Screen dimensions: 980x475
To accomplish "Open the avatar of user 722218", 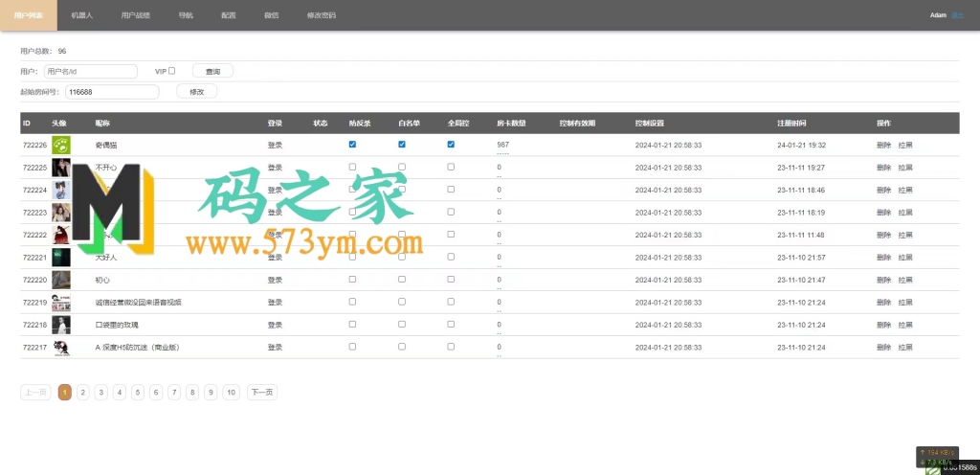I will click(61, 325).
